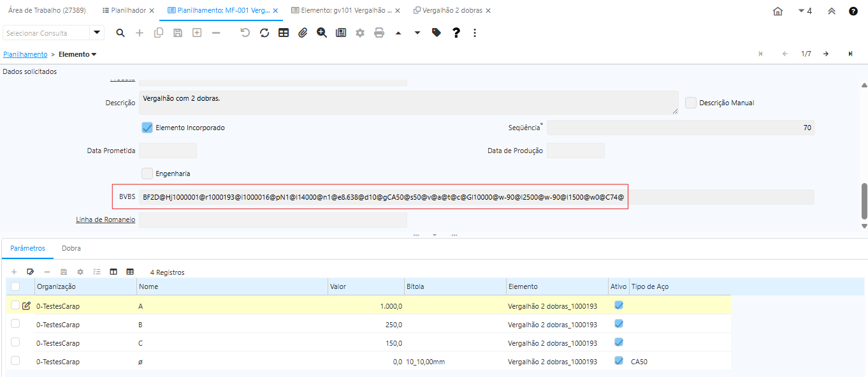The image size is (868, 377).
Task: Tick the Engenharia checkbox
Action: click(x=147, y=174)
